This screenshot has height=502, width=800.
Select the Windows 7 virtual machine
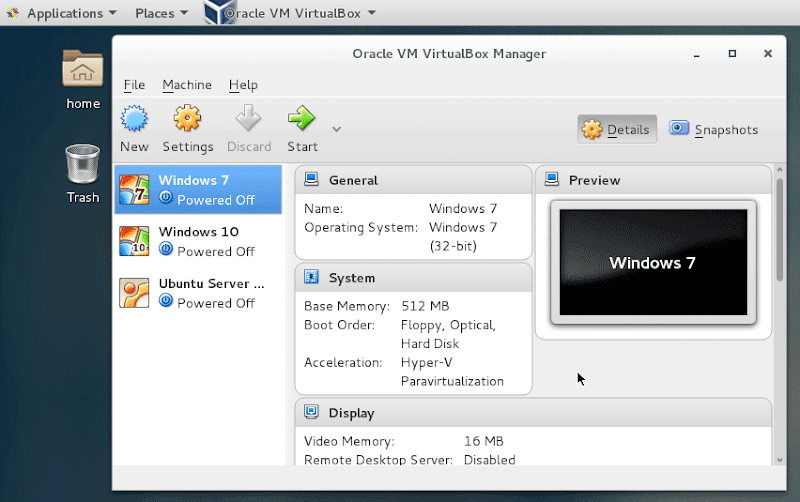[x=198, y=189]
